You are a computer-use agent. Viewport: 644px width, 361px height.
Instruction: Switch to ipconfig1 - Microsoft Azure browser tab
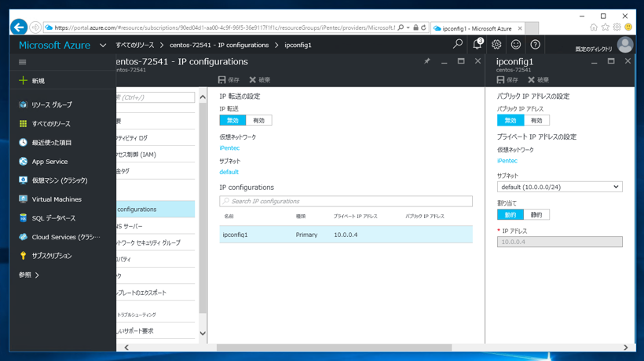click(478, 28)
